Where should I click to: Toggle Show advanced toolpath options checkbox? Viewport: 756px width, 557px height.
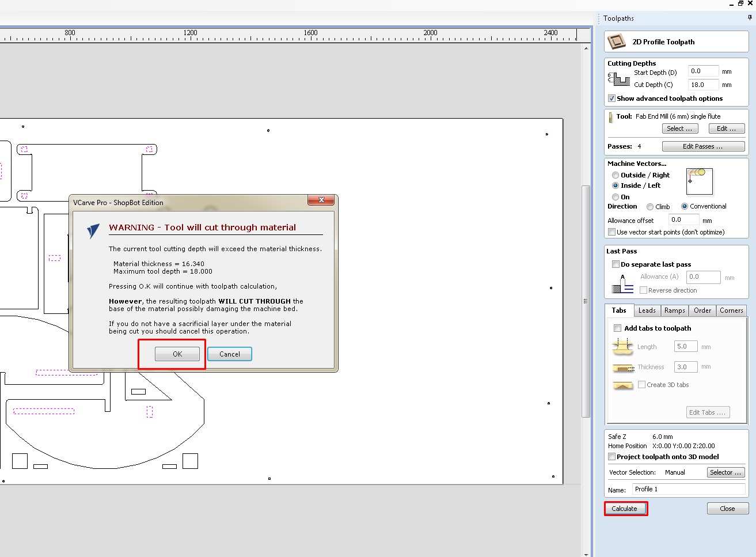(611, 98)
